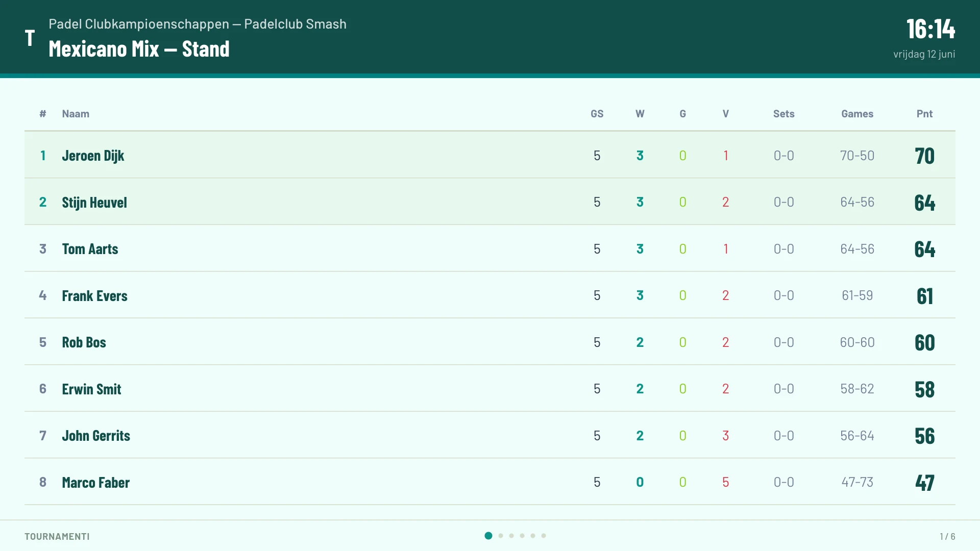Select the Sets column header

pyautogui.click(x=783, y=114)
